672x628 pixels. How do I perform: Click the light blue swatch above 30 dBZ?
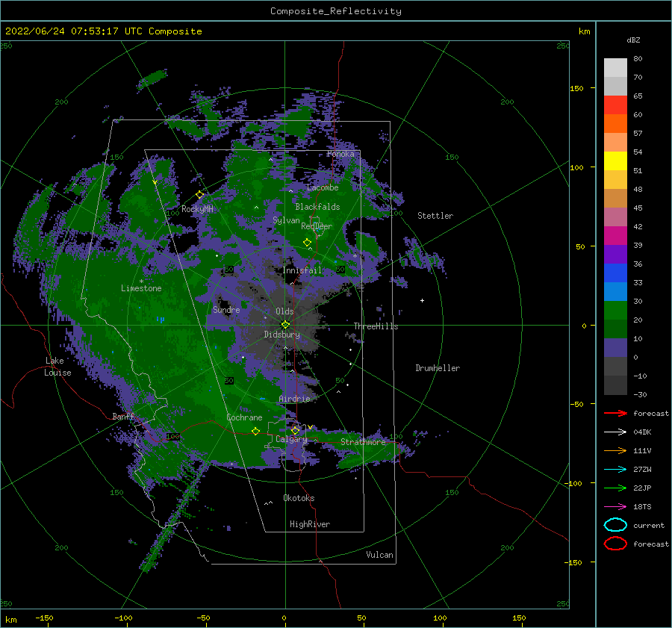615,292
